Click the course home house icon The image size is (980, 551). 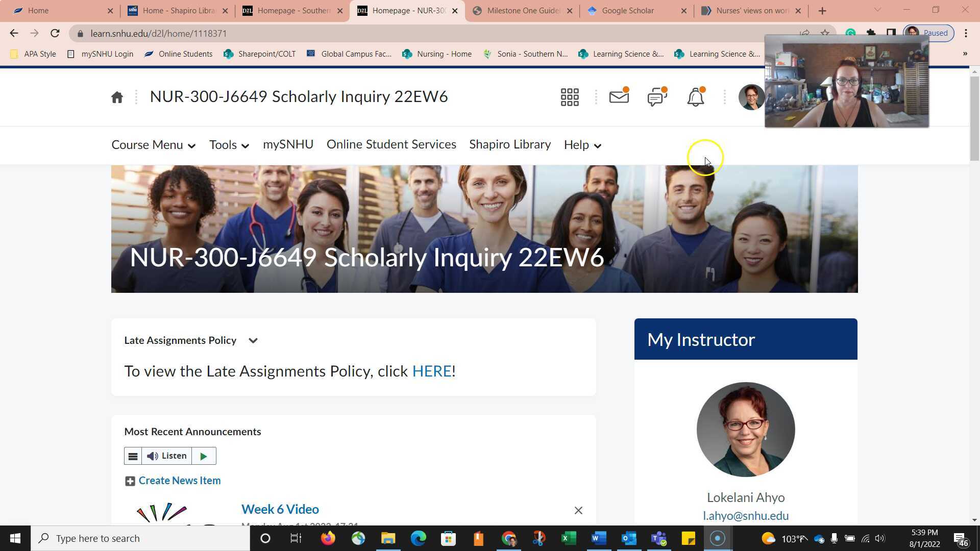[117, 97]
